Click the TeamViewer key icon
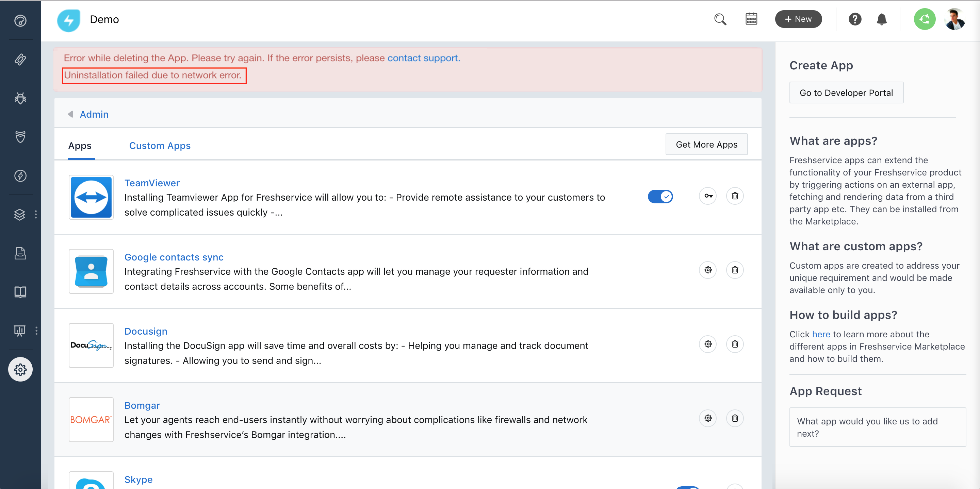Image resolution: width=980 pixels, height=489 pixels. coord(708,196)
